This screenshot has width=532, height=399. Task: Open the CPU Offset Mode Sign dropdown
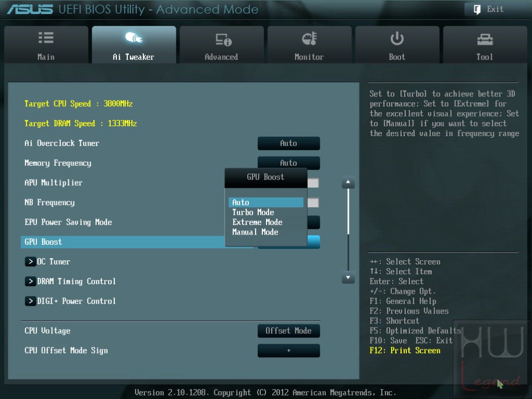(x=289, y=350)
